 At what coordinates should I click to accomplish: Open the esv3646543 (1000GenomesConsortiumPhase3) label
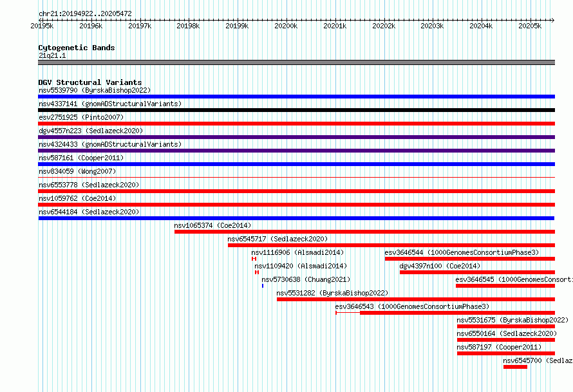pos(412,306)
